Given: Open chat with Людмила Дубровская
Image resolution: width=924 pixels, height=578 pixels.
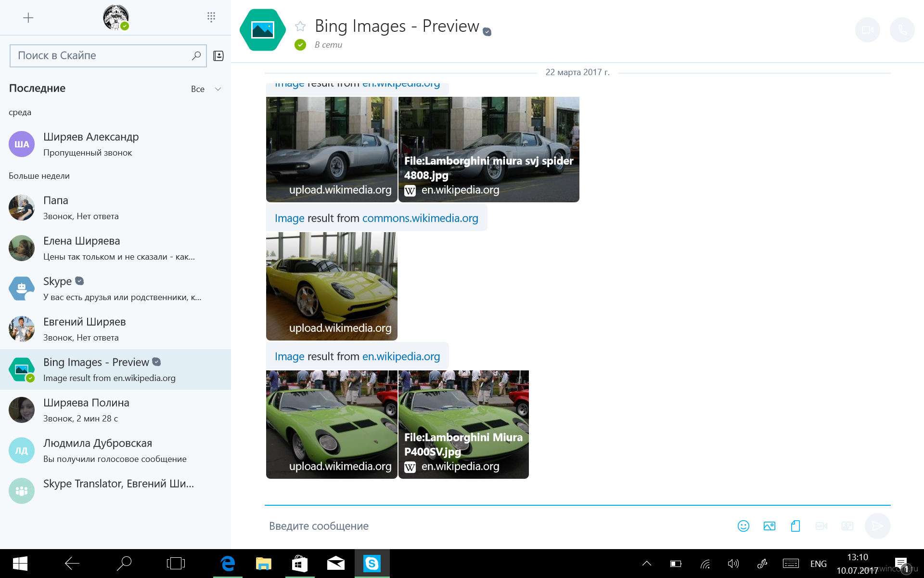Looking at the screenshot, I should (x=115, y=450).
